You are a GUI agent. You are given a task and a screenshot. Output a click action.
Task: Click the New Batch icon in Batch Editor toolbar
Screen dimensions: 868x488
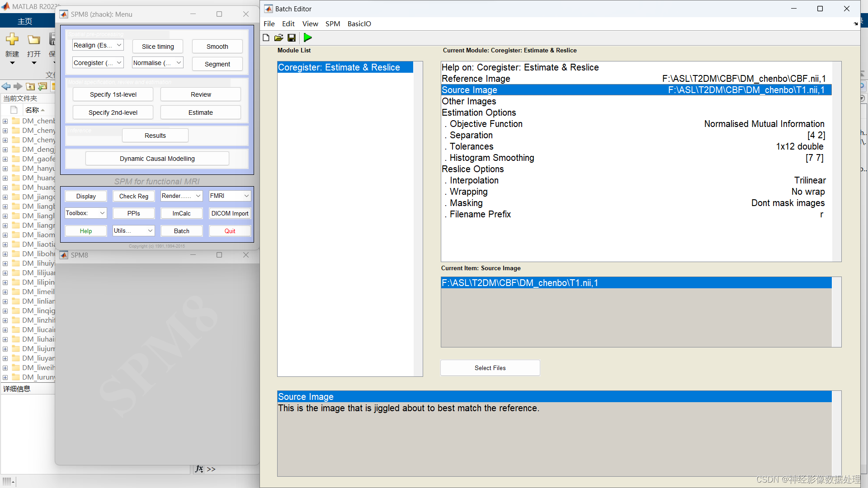pos(266,38)
